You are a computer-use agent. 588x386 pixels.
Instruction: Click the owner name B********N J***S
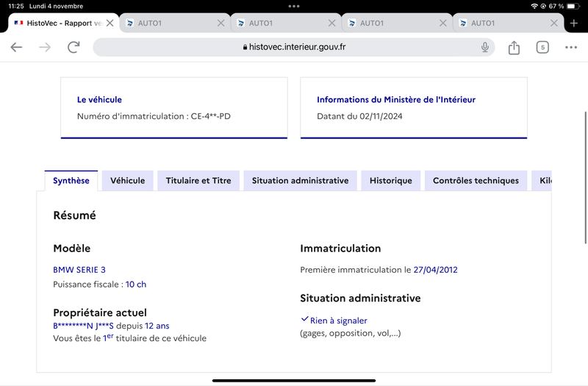pyautogui.click(x=83, y=326)
